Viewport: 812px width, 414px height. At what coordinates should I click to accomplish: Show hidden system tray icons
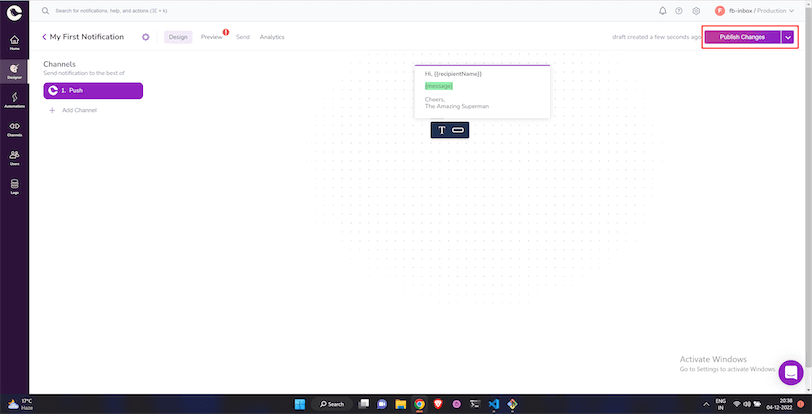click(x=705, y=404)
